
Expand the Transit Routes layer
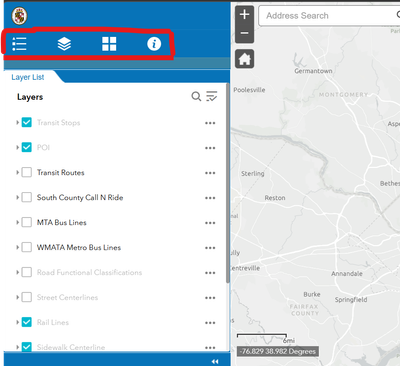(17, 172)
